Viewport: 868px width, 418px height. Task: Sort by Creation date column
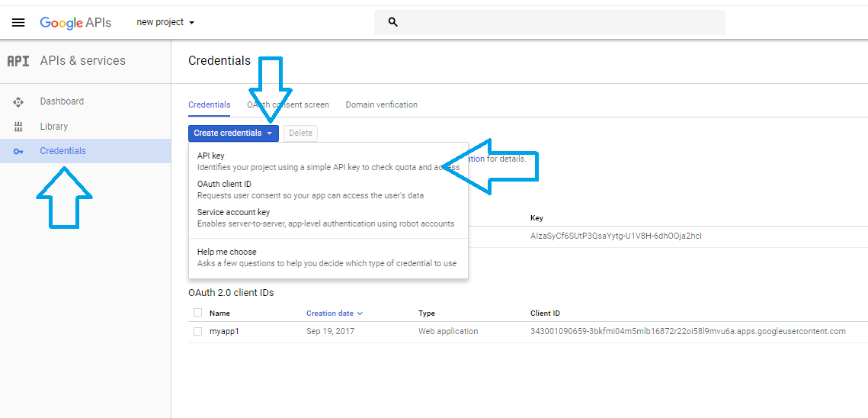[335, 313]
